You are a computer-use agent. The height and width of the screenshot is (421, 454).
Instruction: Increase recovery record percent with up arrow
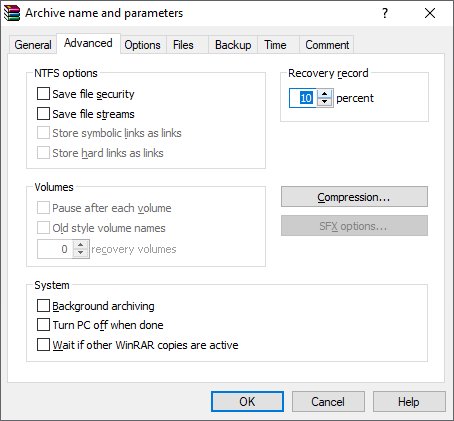325,94
